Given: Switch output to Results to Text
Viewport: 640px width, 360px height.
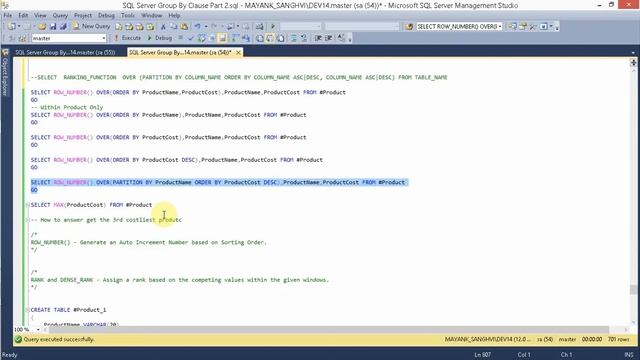Looking at the screenshot, I should click(260, 38).
